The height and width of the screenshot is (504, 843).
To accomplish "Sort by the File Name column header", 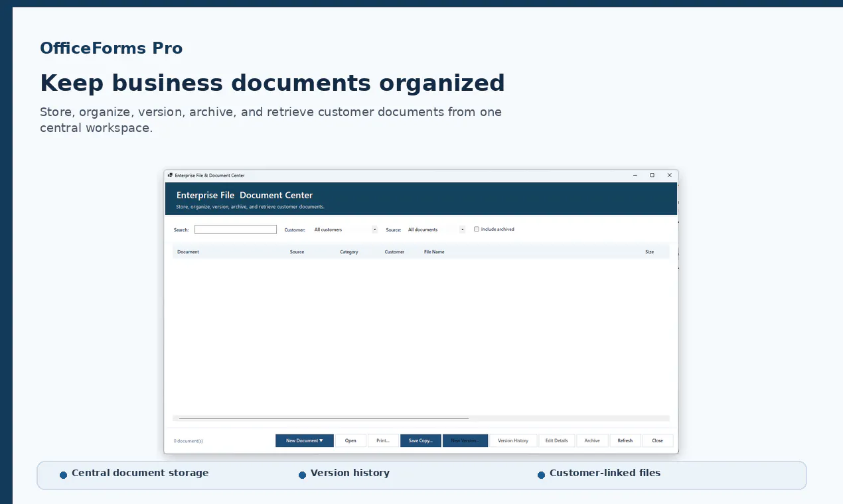I will tap(434, 252).
